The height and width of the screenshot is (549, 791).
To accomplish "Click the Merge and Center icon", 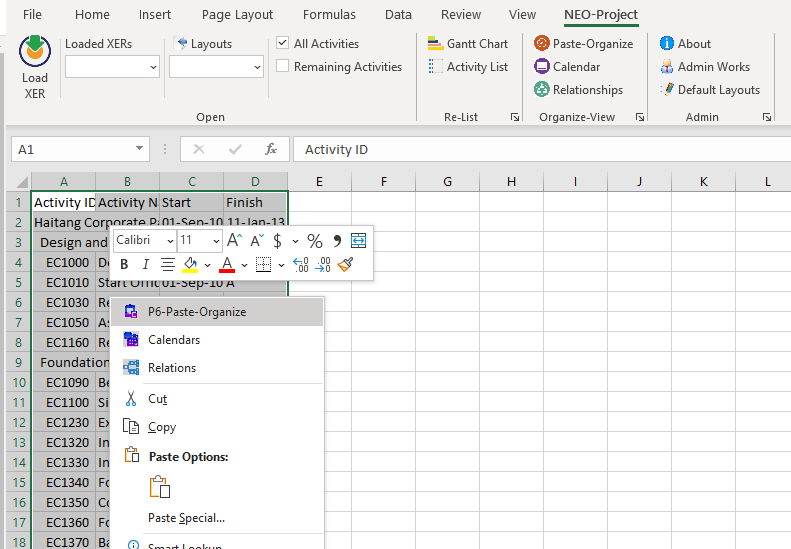I will click(x=358, y=241).
